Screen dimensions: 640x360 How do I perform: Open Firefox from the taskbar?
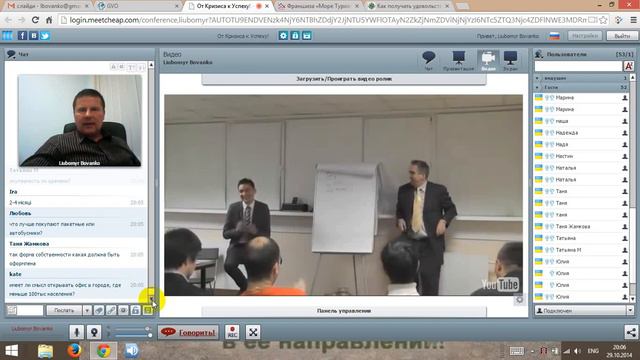tap(74, 351)
